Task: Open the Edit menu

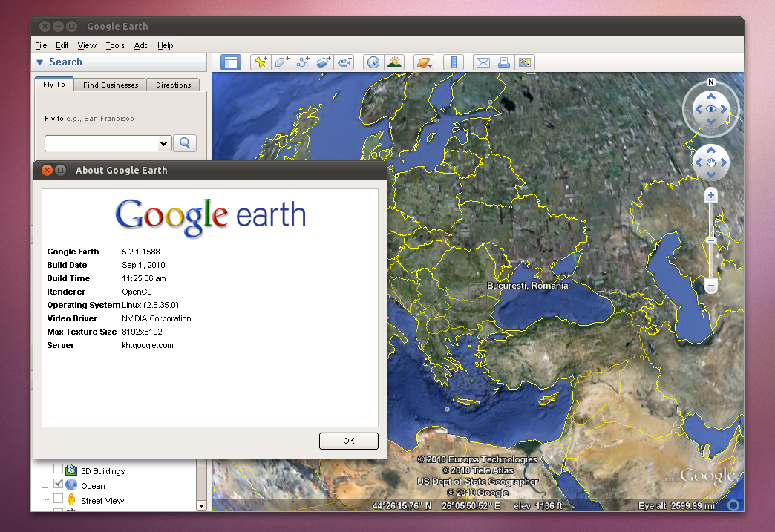Action: (x=62, y=45)
